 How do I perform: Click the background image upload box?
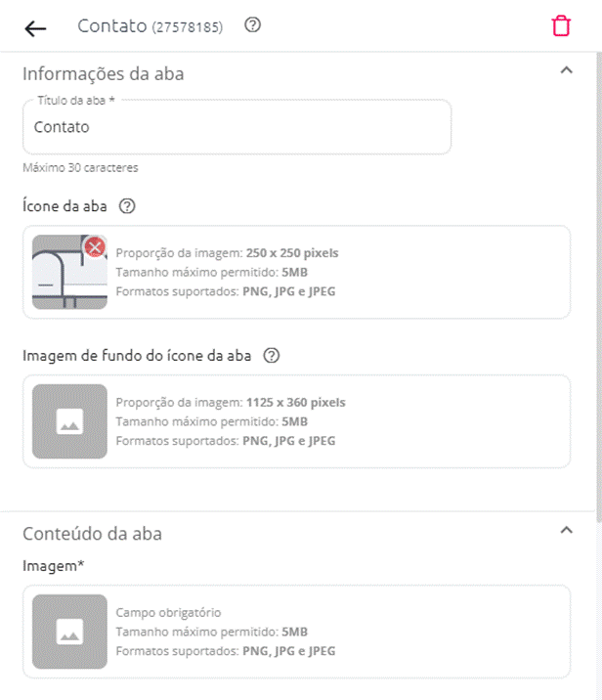tap(297, 421)
